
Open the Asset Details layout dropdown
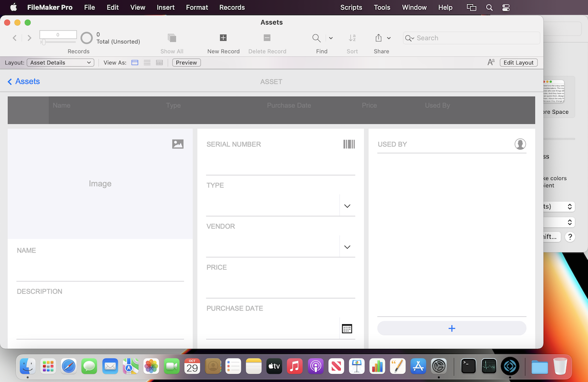[60, 62]
